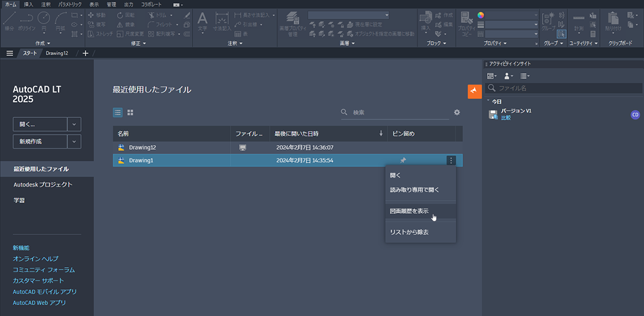This screenshot has width=644, height=316.
Task: Choose 読み取り専用で開く from context menu
Action: [x=421, y=190]
